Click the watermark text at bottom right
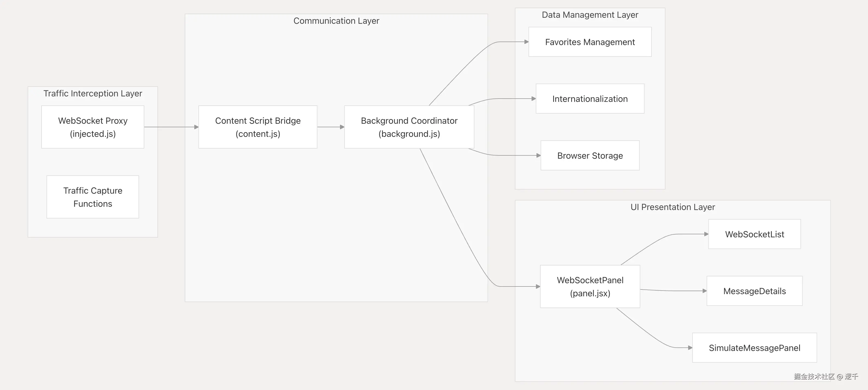 (826, 377)
